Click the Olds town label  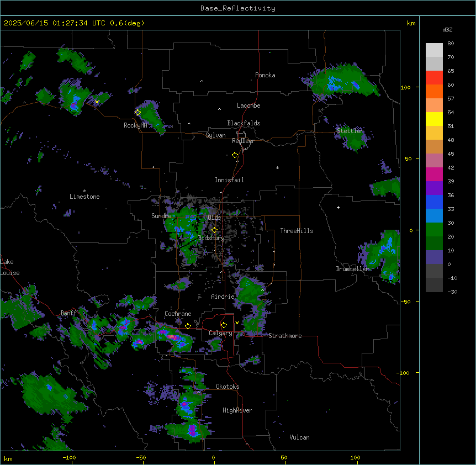[214, 218]
